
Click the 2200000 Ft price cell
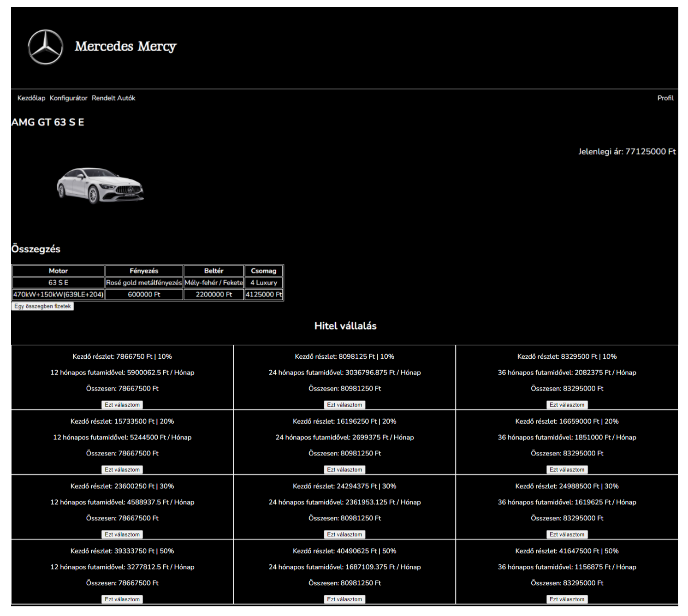(214, 295)
